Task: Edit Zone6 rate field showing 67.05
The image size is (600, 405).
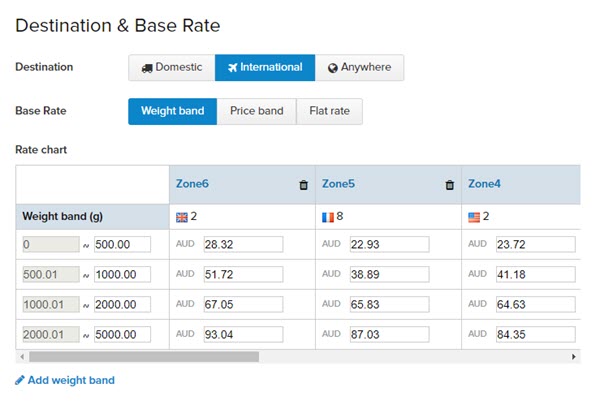Action: tap(243, 304)
